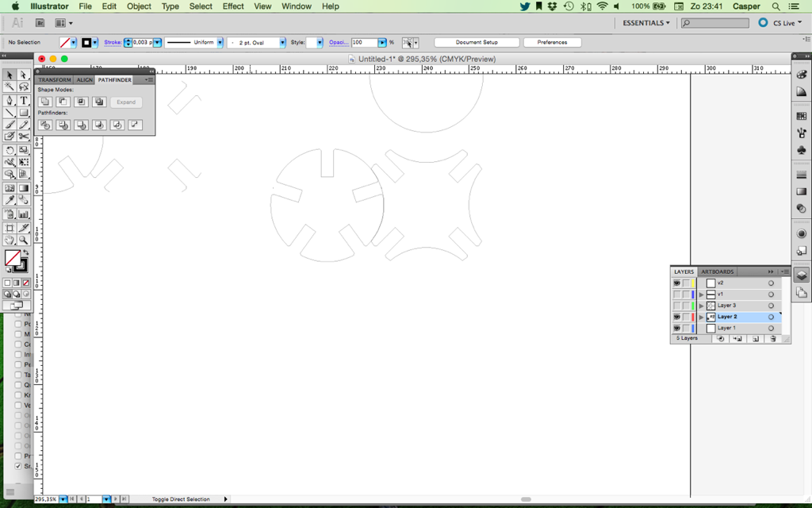Click the fill swatch in Tools panel
This screenshot has width=812, height=508.
[13, 258]
